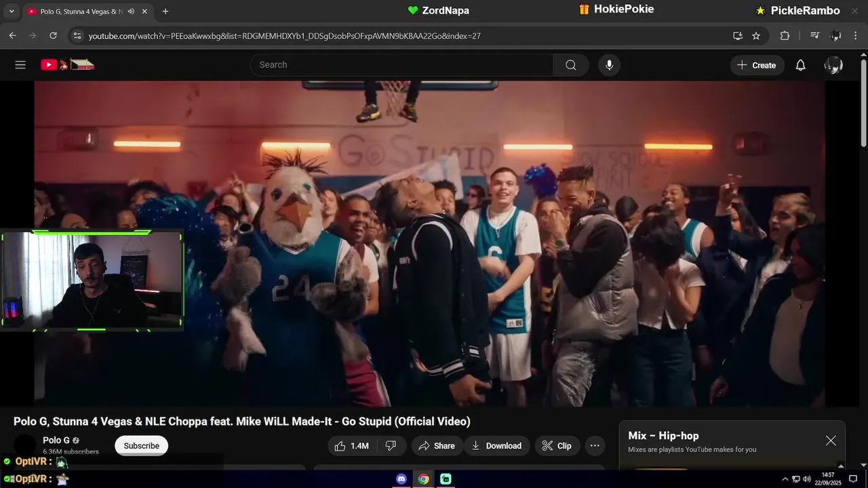Open Chrome three-dot menu
This screenshot has height=488, width=868.
[x=856, y=36]
